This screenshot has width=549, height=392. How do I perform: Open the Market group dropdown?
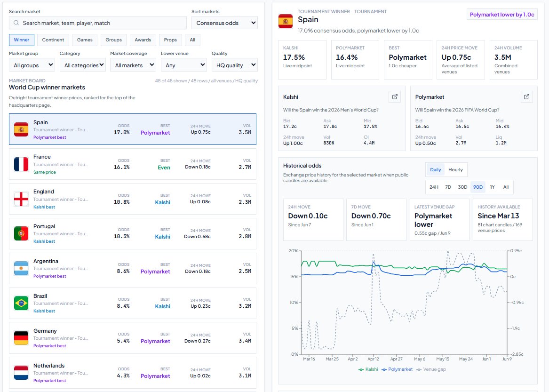click(32, 65)
